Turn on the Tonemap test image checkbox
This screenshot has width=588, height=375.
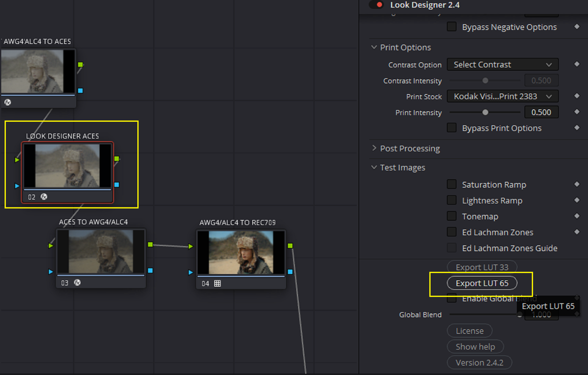452,216
